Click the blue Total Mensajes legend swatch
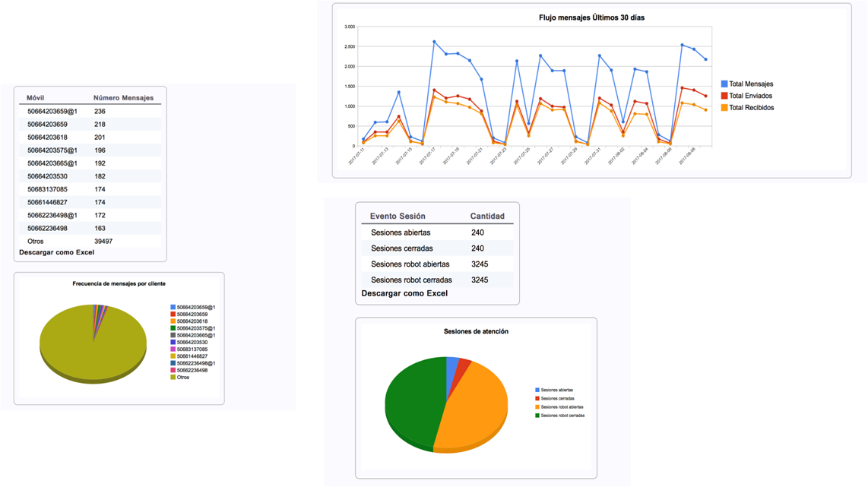The image size is (868, 487). [724, 84]
